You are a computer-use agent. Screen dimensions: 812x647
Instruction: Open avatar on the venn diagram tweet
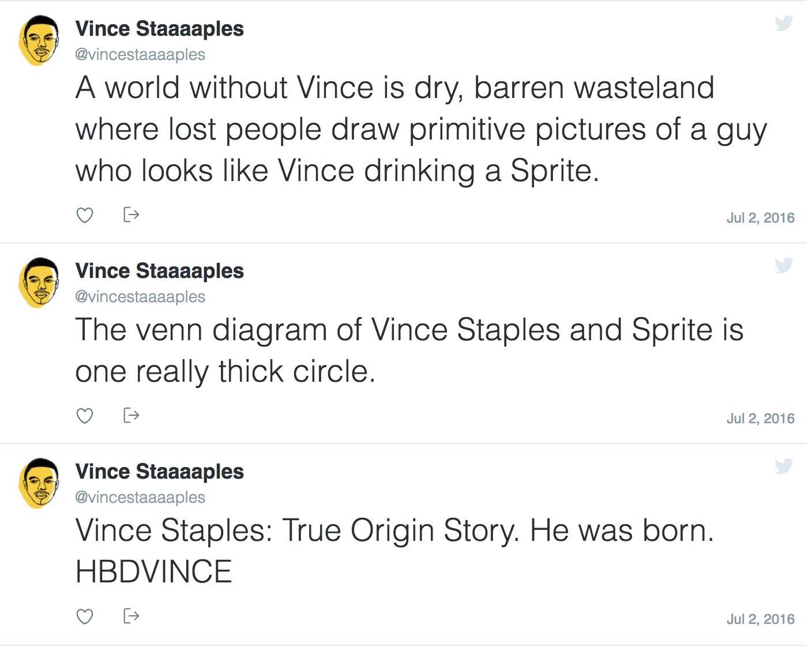39,283
